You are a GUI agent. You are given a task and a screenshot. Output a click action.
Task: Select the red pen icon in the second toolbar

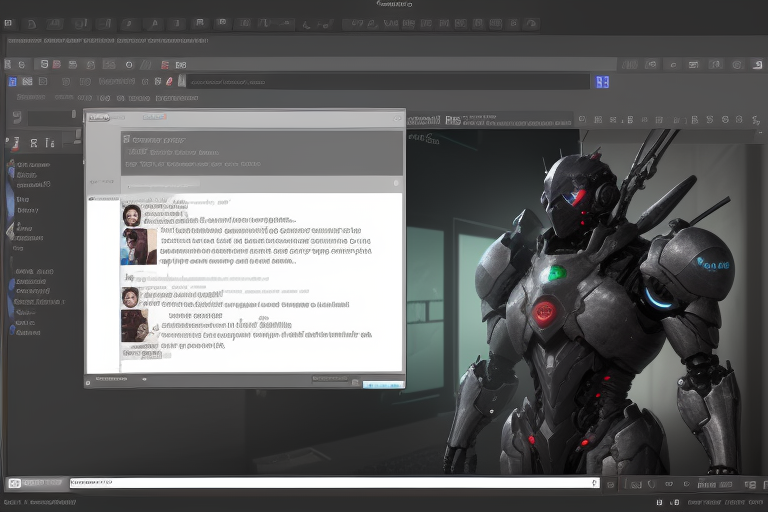(x=170, y=81)
